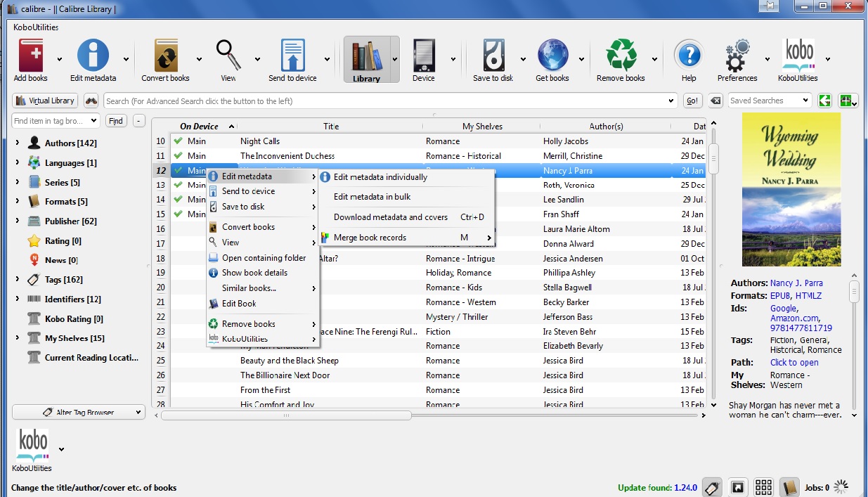Toggle the book details panel from the status bar
Image resolution: width=868 pixels, height=497 pixels.
pos(789,486)
